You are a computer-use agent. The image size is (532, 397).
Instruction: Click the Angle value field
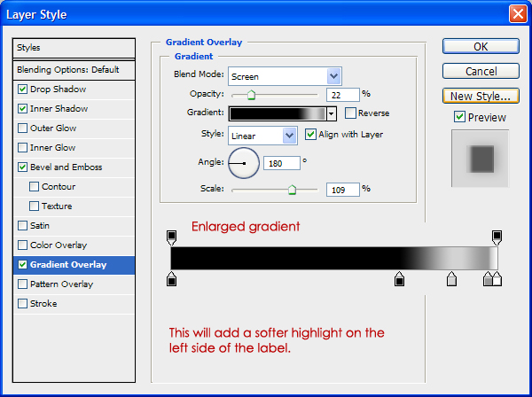(x=282, y=163)
